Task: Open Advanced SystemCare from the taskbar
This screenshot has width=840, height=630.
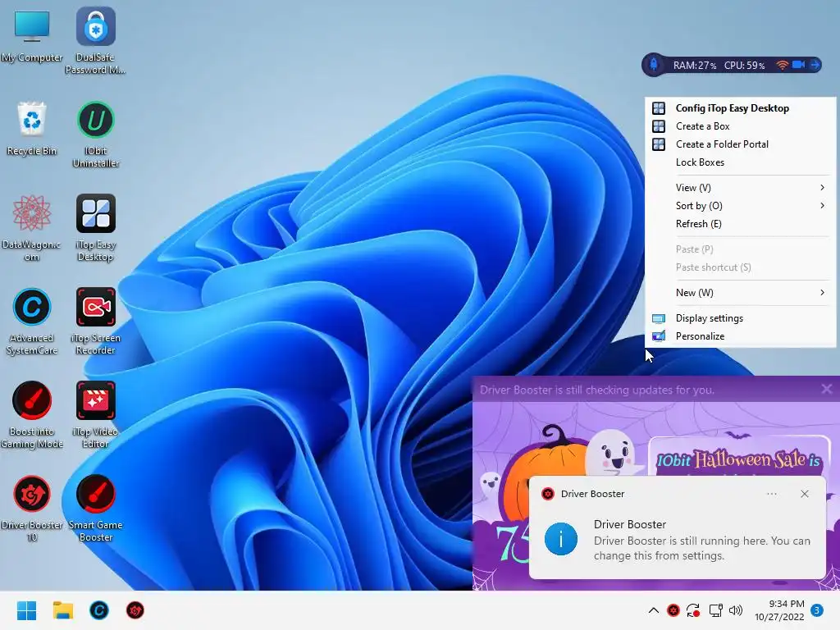Action: tap(99, 610)
